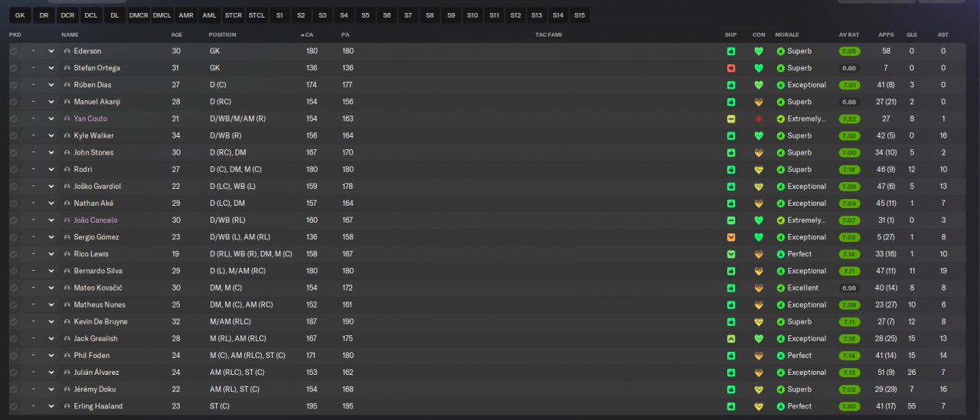Click Erling Haaland's condition heart icon

759,406
